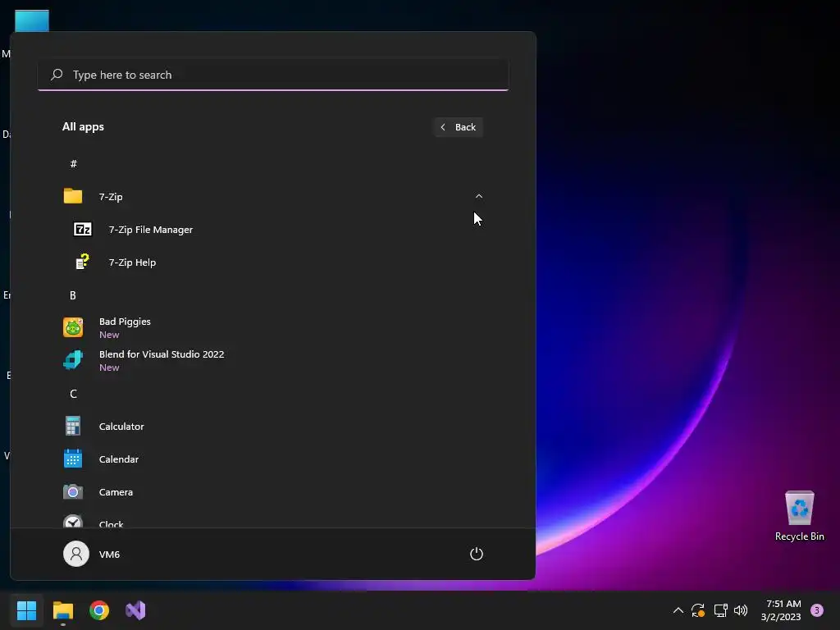This screenshot has width=840, height=630.
Task: Open Visual Studio from the taskbar
Action: (135, 610)
